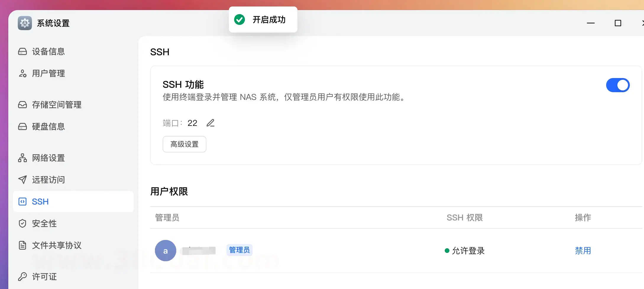Click the storage space management tray icon
Viewport: 644px width, 289px height.
click(x=22, y=105)
